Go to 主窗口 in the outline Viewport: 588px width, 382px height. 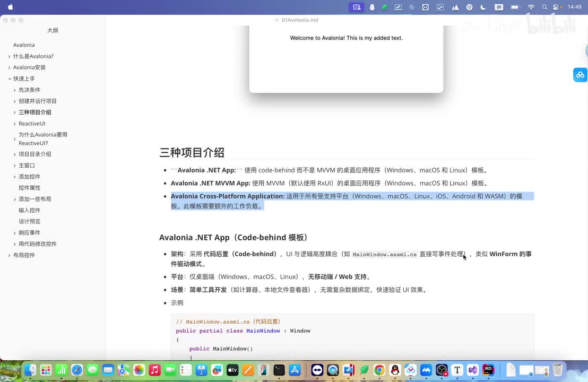(27, 166)
